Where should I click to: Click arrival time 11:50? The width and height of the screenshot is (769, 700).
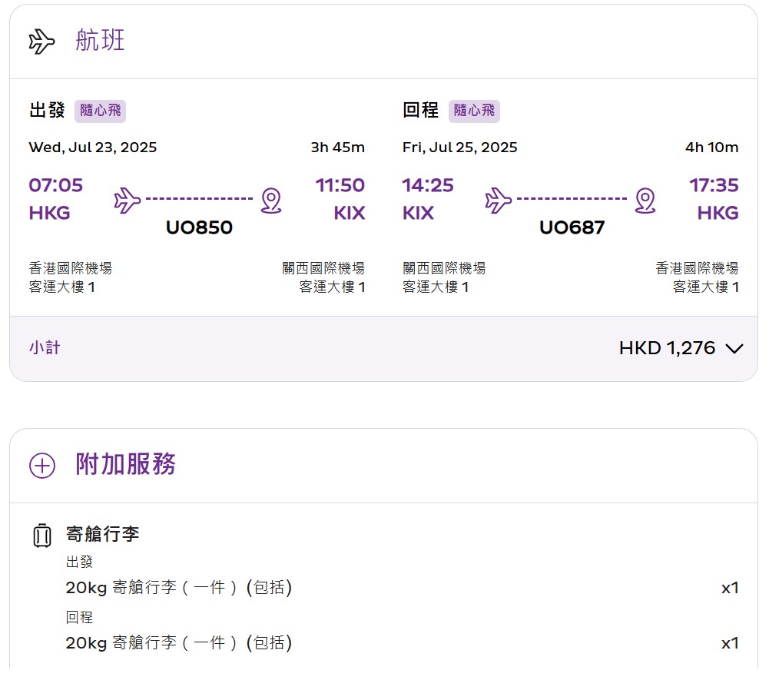(x=340, y=185)
